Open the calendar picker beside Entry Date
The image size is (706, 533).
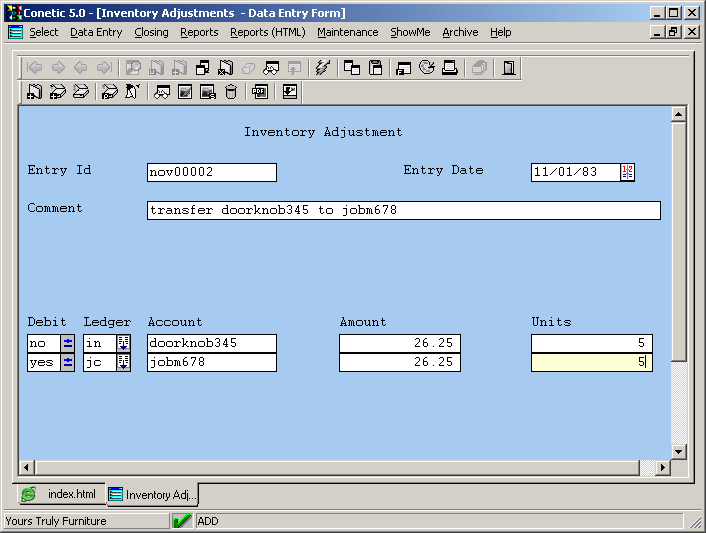(x=627, y=172)
